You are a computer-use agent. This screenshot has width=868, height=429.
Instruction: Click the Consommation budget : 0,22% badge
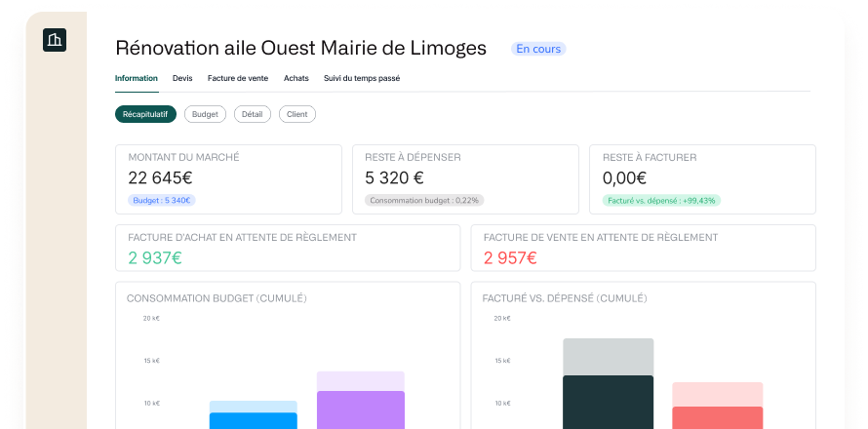coord(424,201)
